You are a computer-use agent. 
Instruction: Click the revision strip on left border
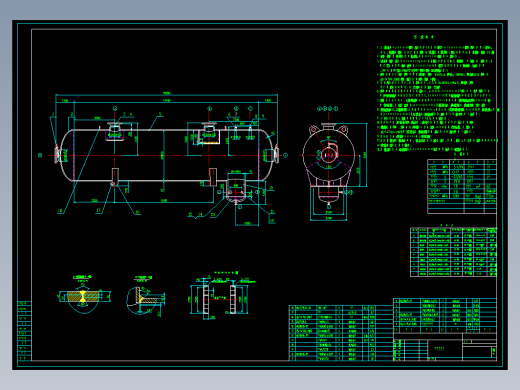24,331
